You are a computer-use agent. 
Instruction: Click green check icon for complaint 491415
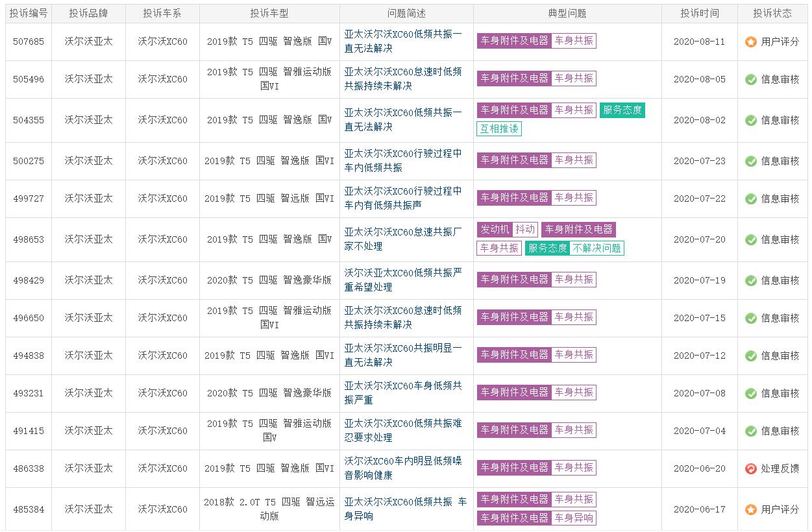click(750, 431)
